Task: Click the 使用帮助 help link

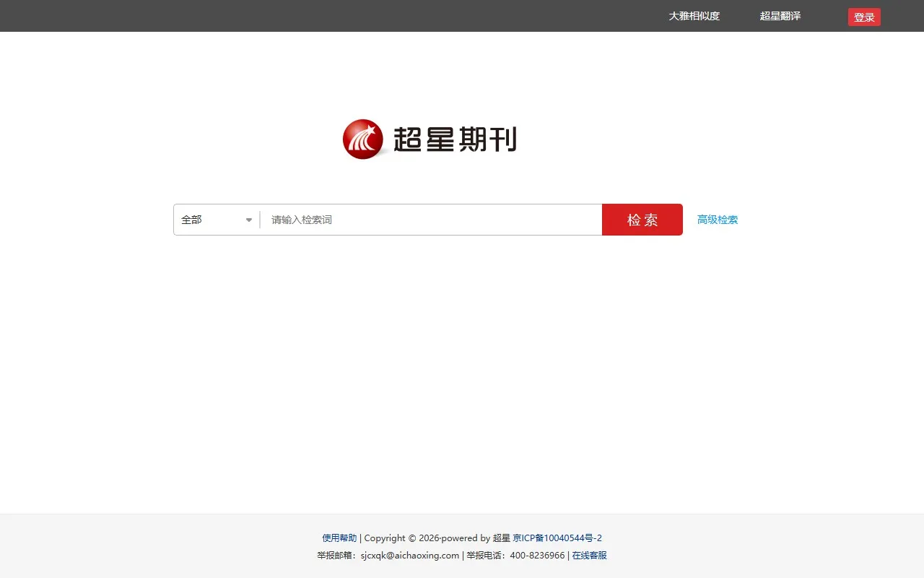Action: point(339,538)
